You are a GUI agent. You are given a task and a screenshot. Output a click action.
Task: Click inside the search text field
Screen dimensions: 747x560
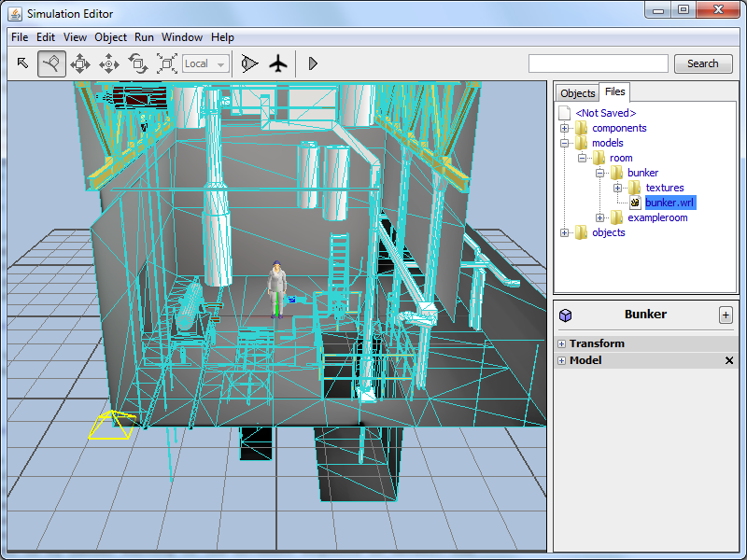pyautogui.click(x=598, y=63)
